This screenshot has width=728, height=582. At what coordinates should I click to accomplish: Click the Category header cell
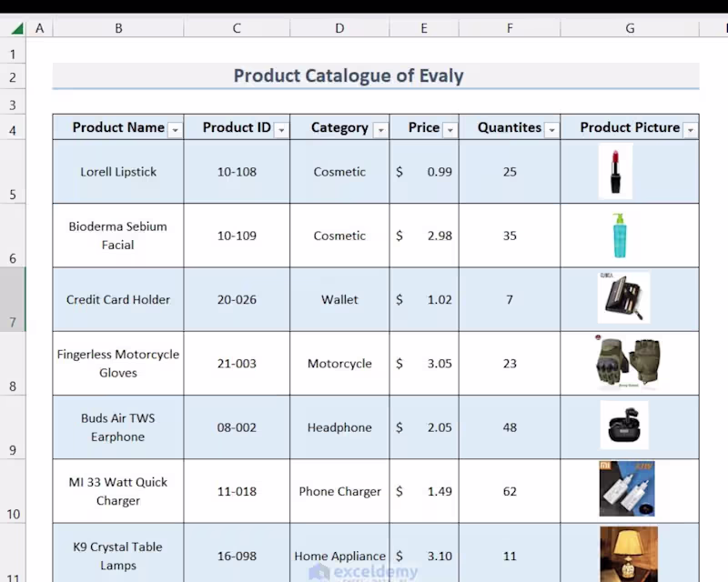click(339, 126)
